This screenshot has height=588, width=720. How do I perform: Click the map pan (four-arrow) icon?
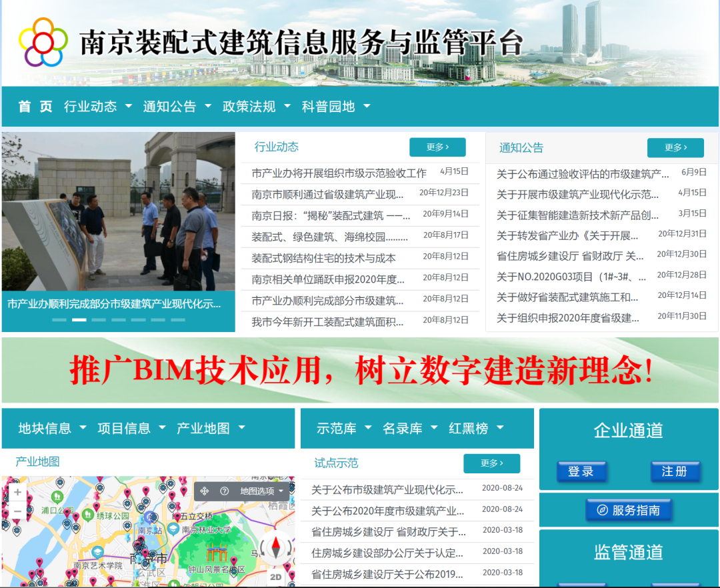click(x=205, y=491)
